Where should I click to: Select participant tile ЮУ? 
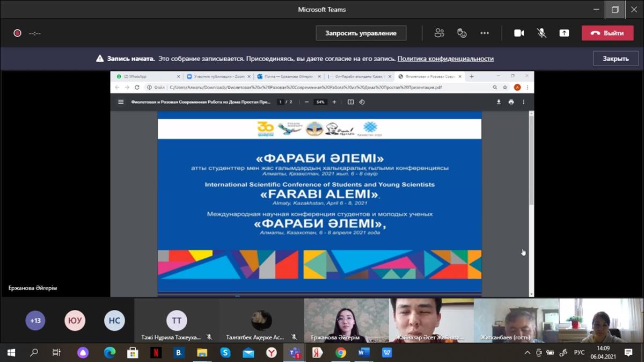(75, 321)
